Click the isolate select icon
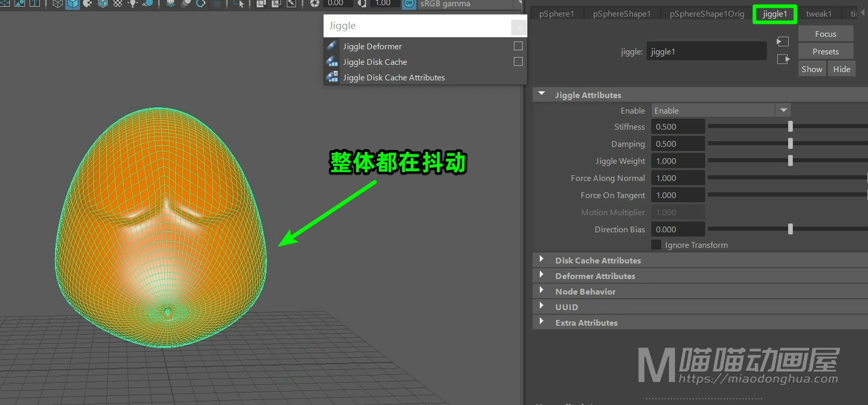The image size is (868, 405). point(239,4)
